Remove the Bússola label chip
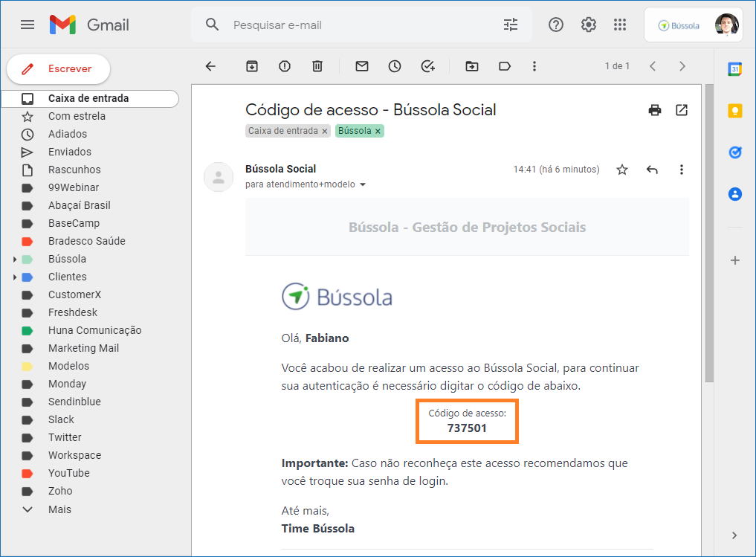 tap(378, 131)
